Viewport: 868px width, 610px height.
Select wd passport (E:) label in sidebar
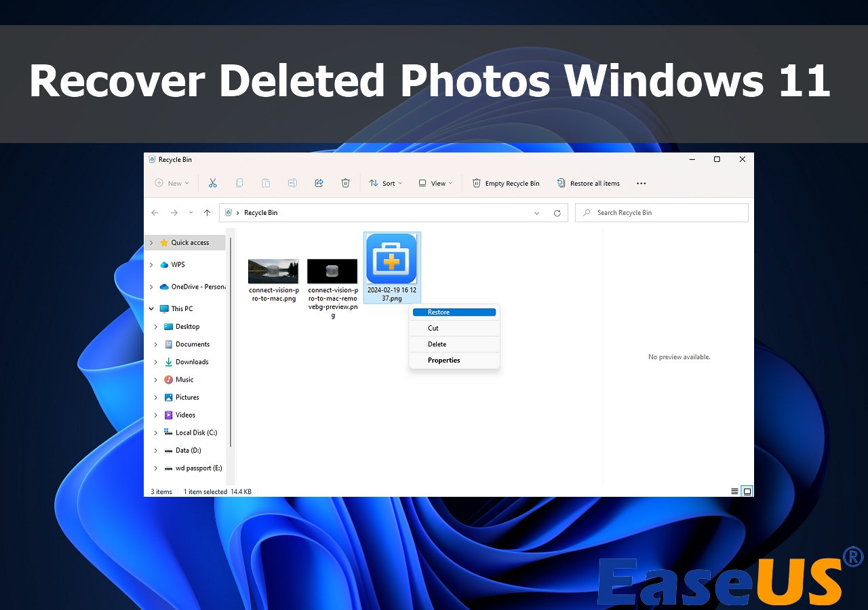tap(199, 468)
